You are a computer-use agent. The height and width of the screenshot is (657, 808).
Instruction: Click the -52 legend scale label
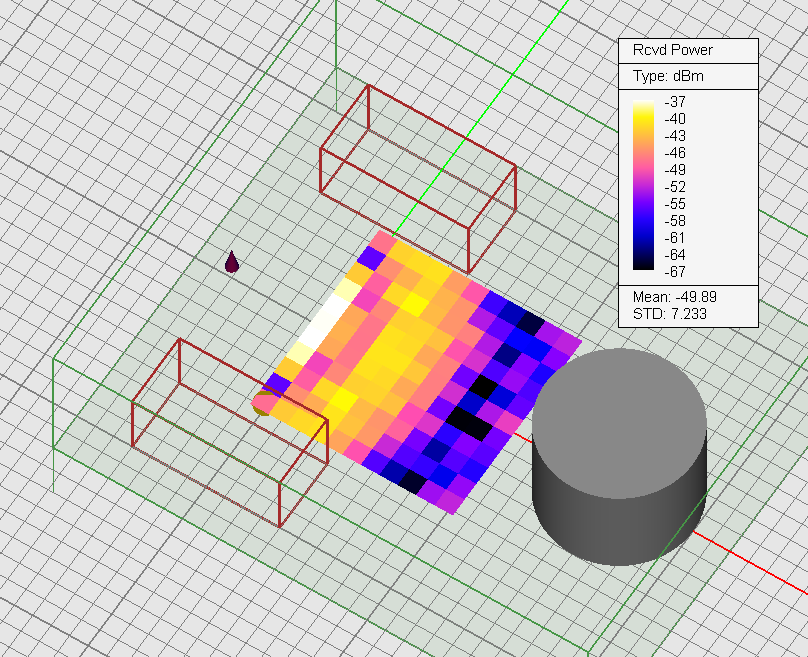pos(674,187)
